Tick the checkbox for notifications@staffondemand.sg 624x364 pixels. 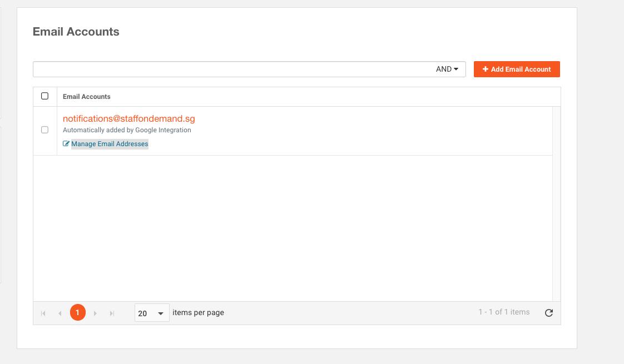[x=44, y=129]
